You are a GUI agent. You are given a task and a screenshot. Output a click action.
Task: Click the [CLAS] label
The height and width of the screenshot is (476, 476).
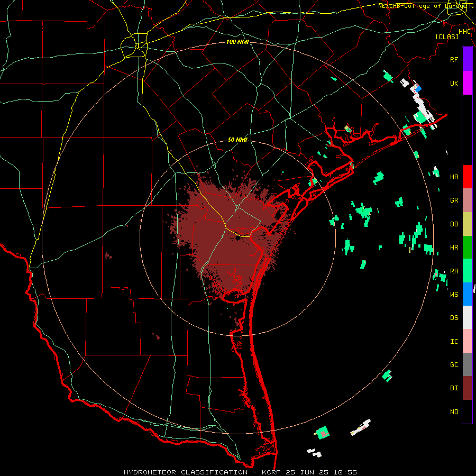pyautogui.click(x=447, y=36)
